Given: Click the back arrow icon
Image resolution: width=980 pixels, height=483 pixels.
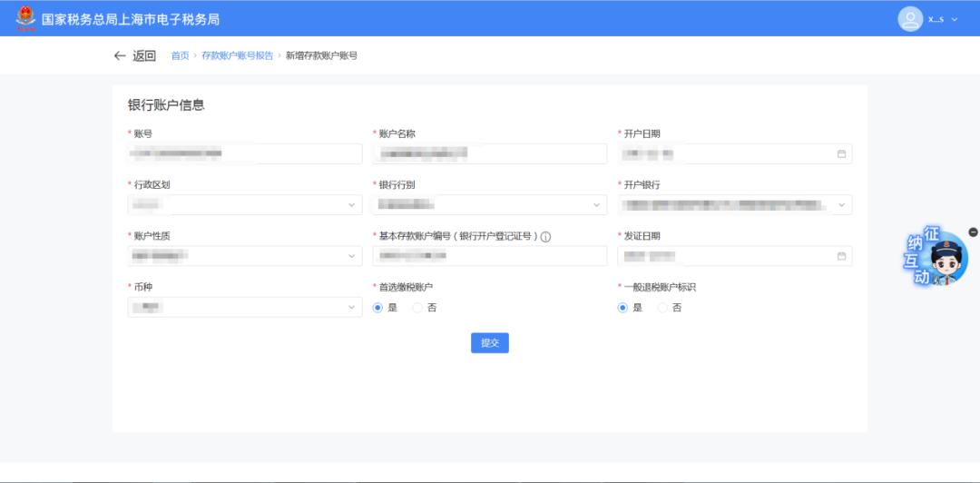Looking at the screenshot, I should (120, 55).
